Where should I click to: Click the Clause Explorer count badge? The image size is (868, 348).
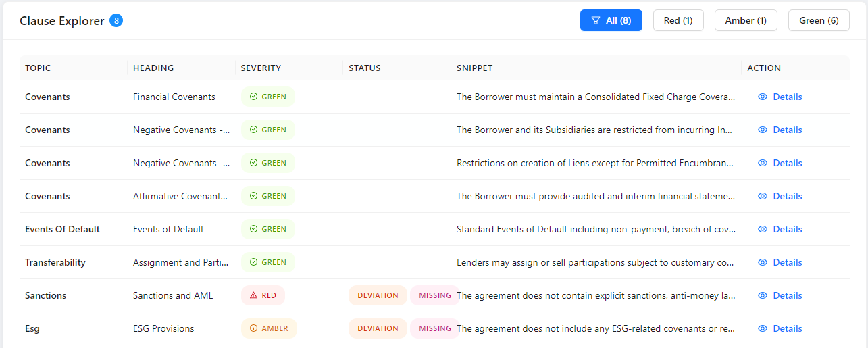pyautogui.click(x=117, y=20)
